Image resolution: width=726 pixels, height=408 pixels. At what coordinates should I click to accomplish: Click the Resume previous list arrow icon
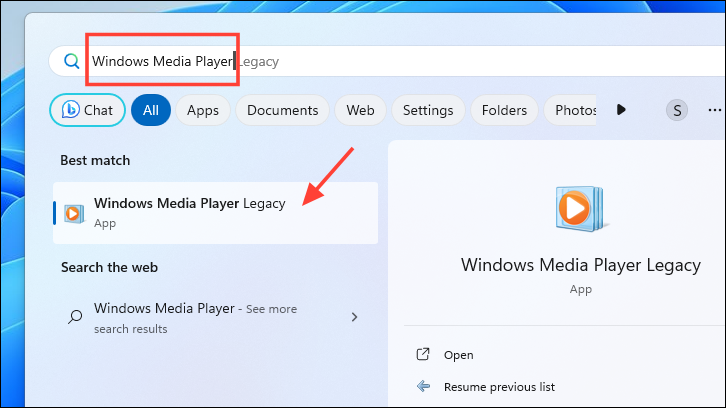coord(423,386)
